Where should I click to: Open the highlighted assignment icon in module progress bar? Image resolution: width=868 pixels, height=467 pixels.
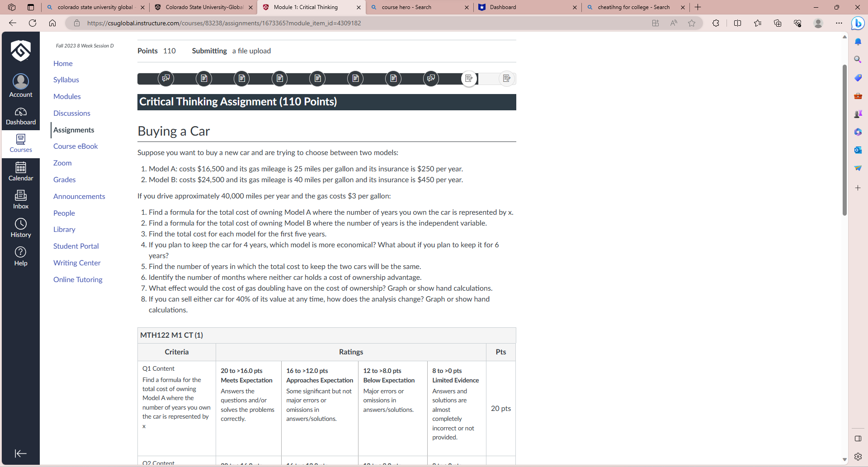(469, 78)
